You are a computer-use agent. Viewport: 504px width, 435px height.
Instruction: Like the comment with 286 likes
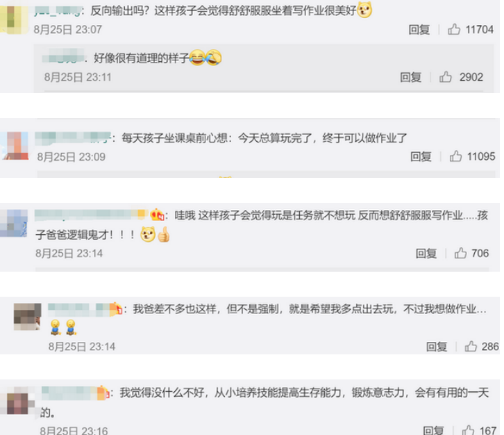tap(471, 346)
